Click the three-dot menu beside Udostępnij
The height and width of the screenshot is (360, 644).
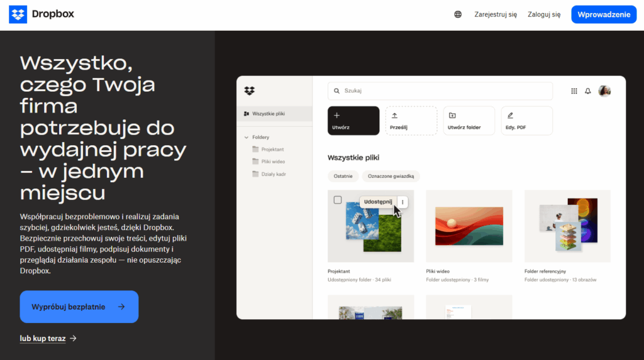[x=403, y=202]
